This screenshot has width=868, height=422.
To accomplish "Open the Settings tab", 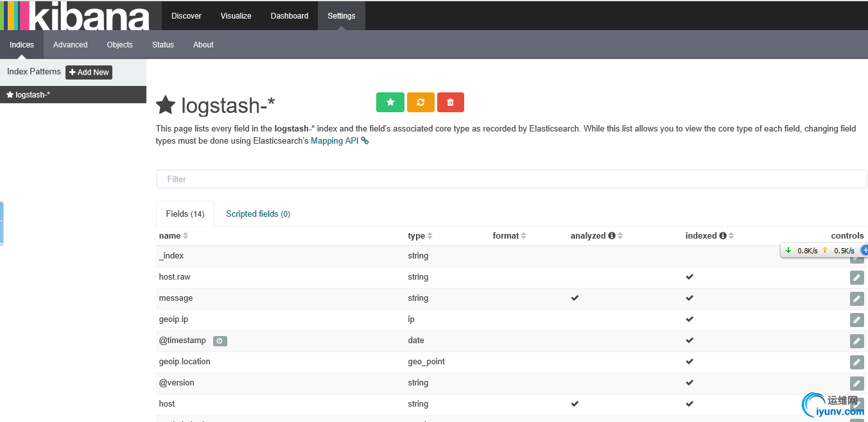I will tap(342, 15).
